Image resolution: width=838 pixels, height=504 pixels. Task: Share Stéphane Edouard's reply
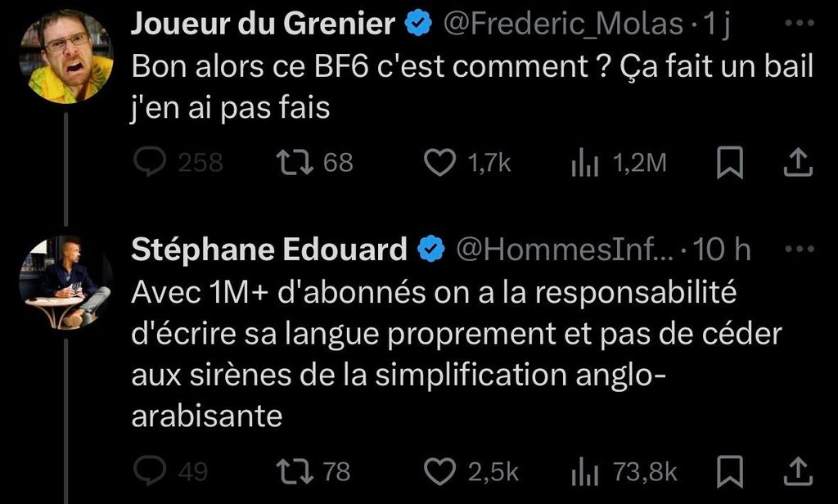(798, 471)
